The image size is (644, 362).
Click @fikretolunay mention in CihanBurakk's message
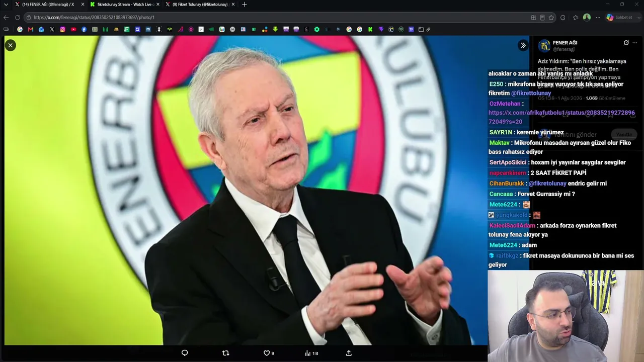pos(547,184)
